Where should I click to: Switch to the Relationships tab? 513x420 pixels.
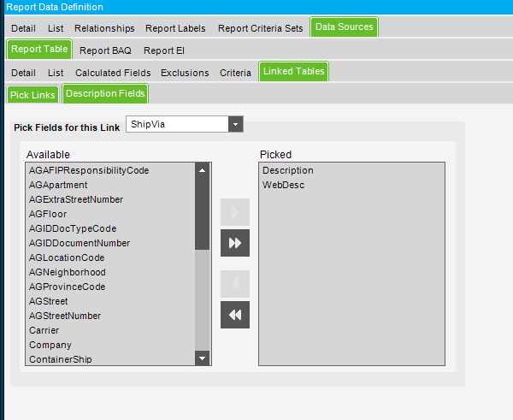click(104, 28)
